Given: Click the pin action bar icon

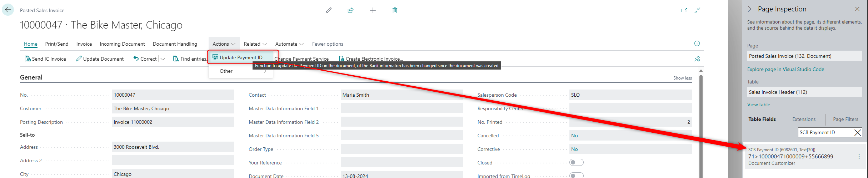Looking at the screenshot, I should (x=697, y=59).
